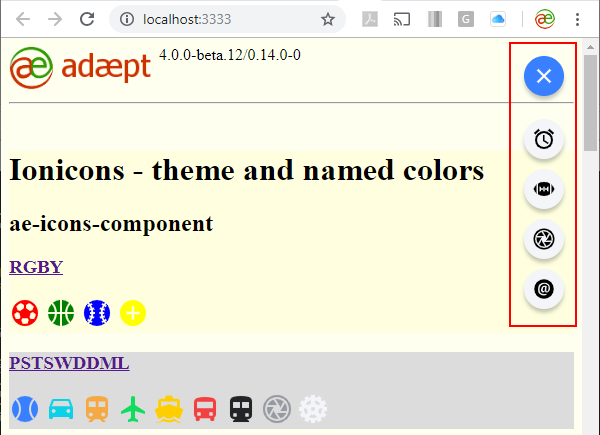Click the adaept profile avatar in toolbar

(545, 19)
